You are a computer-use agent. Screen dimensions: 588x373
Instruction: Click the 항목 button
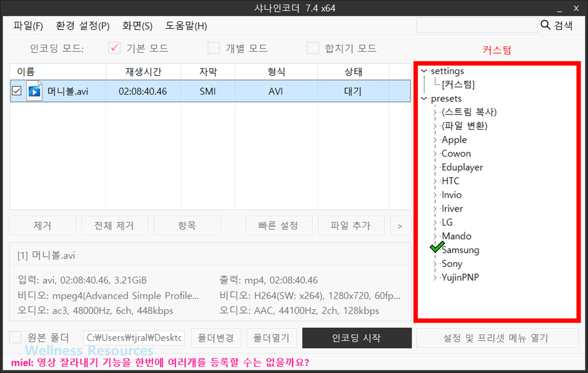[187, 225]
